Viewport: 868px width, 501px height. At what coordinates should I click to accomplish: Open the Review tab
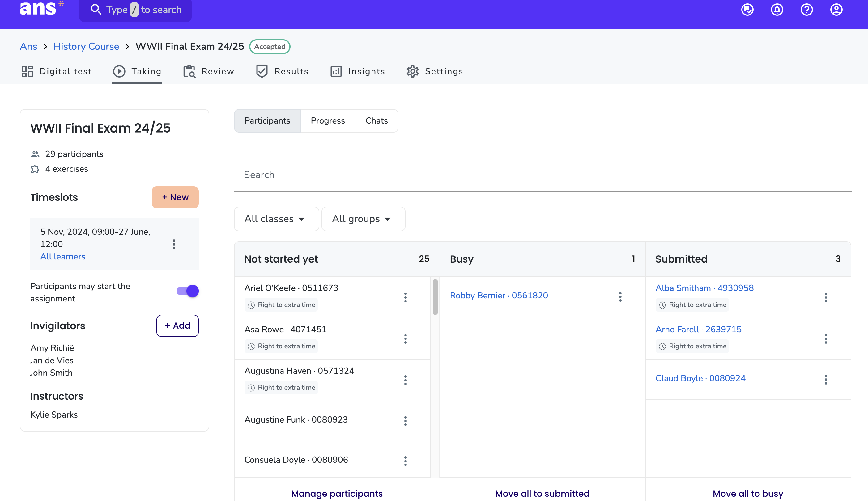(x=209, y=71)
